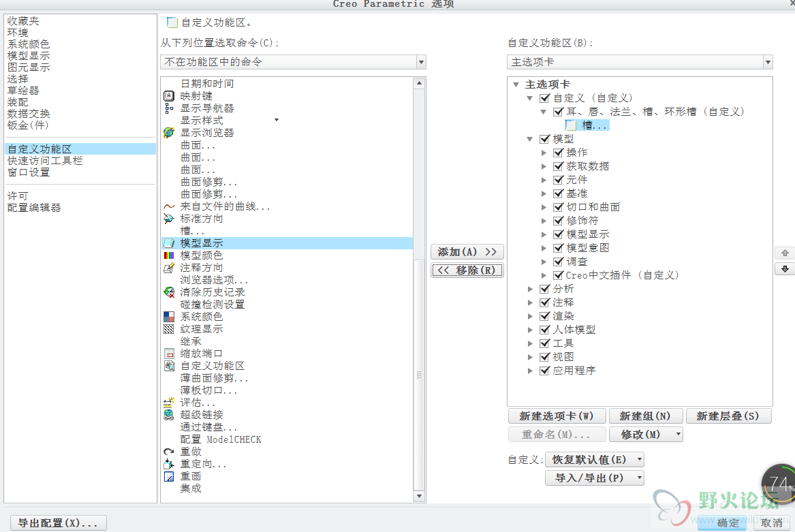
Task: Click the << 移除(R) button
Action: [467, 270]
